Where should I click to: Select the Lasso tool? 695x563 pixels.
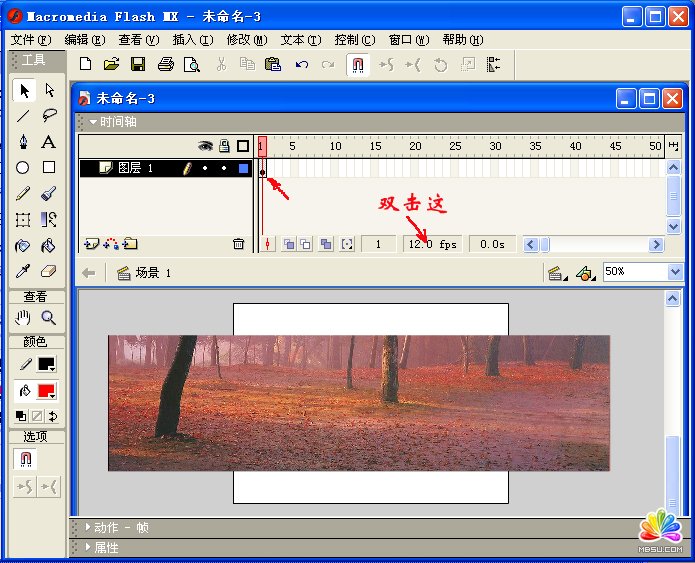[x=48, y=115]
